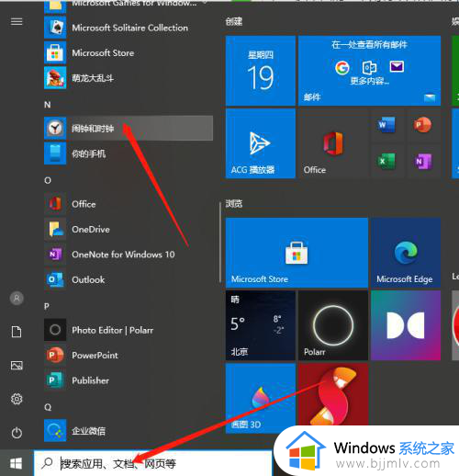Open the calendar tile showing 19
Screen dimensions: 459x476
(x=261, y=71)
